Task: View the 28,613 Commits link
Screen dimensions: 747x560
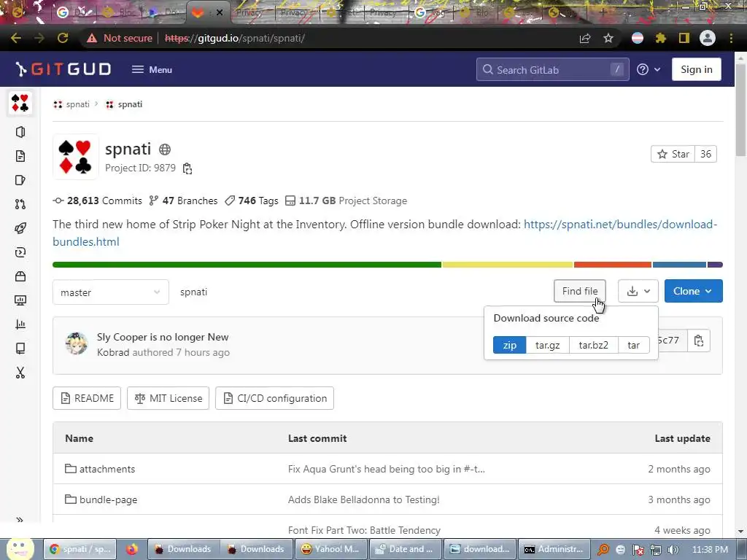Action: point(98,201)
